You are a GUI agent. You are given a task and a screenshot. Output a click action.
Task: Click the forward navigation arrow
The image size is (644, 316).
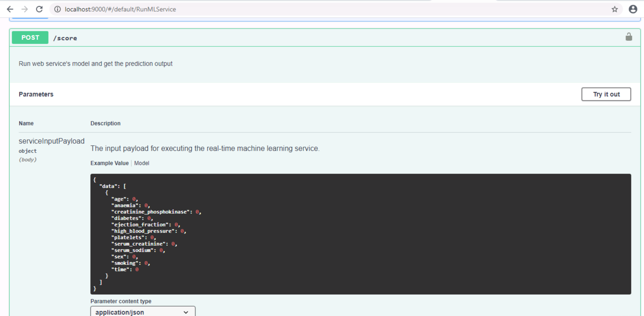click(x=24, y=9)
